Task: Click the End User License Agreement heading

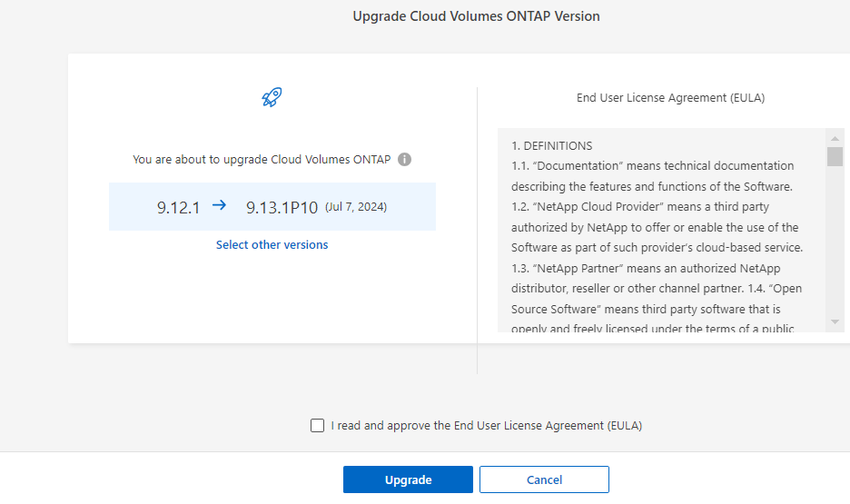Action: click(670, 98)
